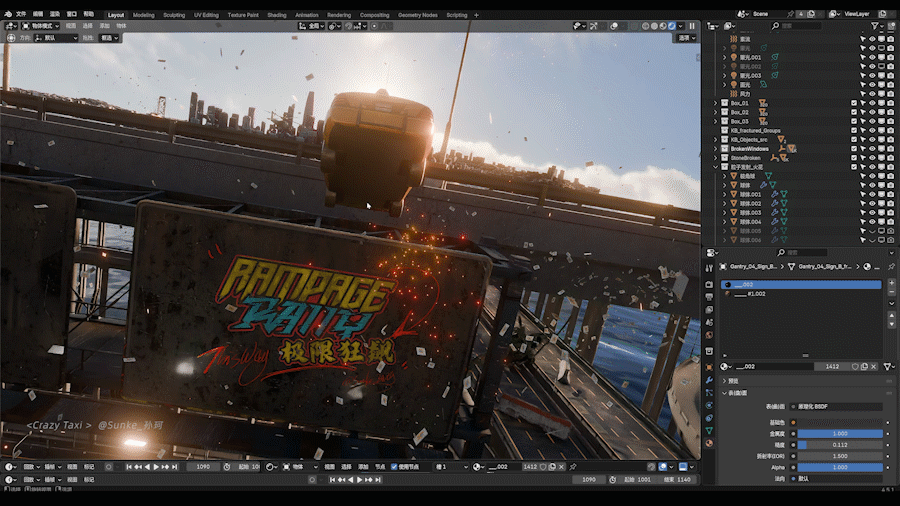The height and width of the screenshot is (506, 900).
Task: Expand the KB_Objects_src collection
Action: (716, 140)
